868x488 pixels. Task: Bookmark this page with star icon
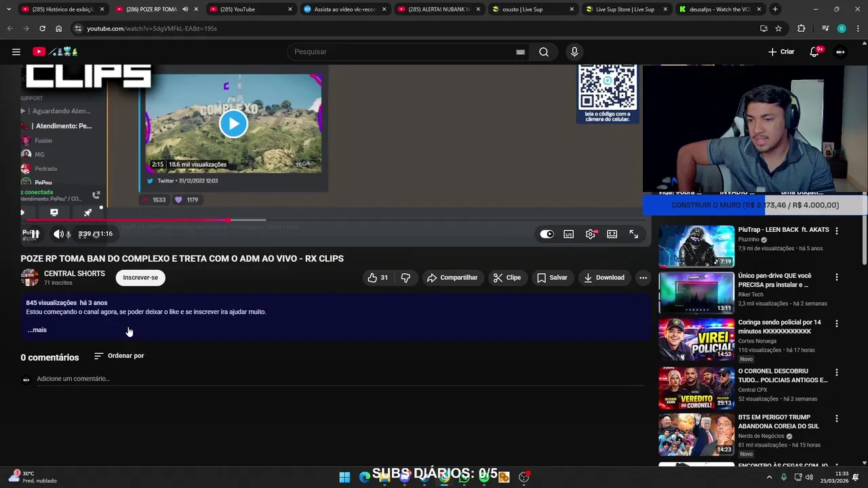coord(778,28)
